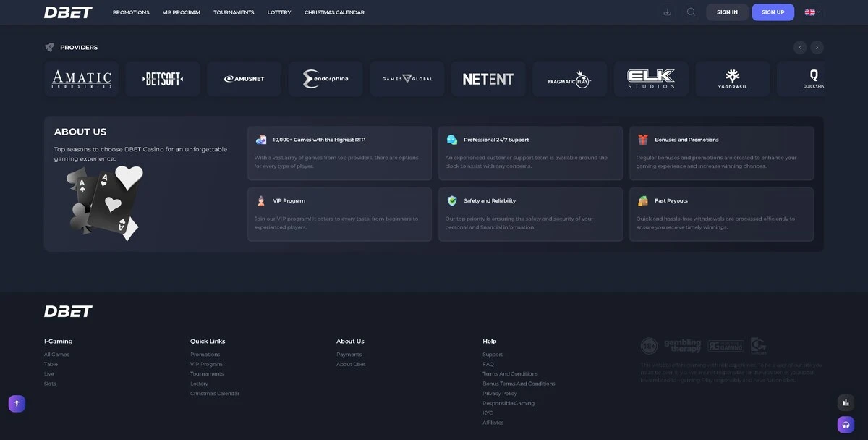Open the Payments footer link
This screenshot has width=868, height=440.
349,355
